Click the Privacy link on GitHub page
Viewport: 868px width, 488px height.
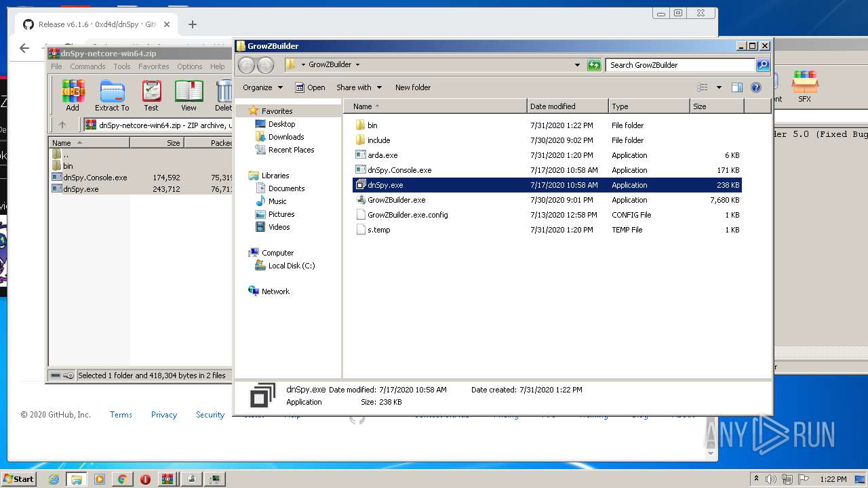[x=164, y=415]
